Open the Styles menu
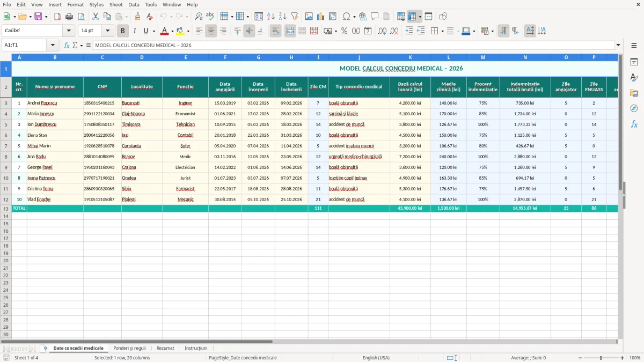Screen dimensions: 644x362 coord(97,4)
